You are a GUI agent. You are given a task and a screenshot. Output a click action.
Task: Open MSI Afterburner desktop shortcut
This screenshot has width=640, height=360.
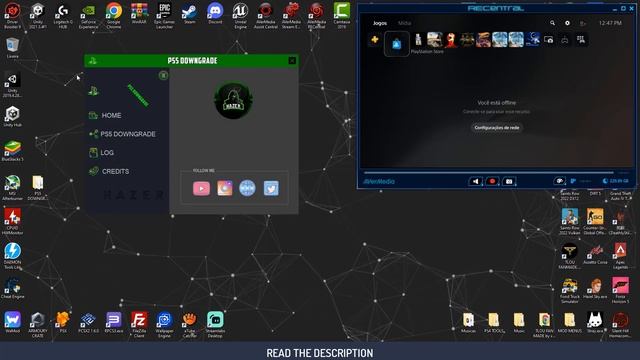[x=12, y=187]
